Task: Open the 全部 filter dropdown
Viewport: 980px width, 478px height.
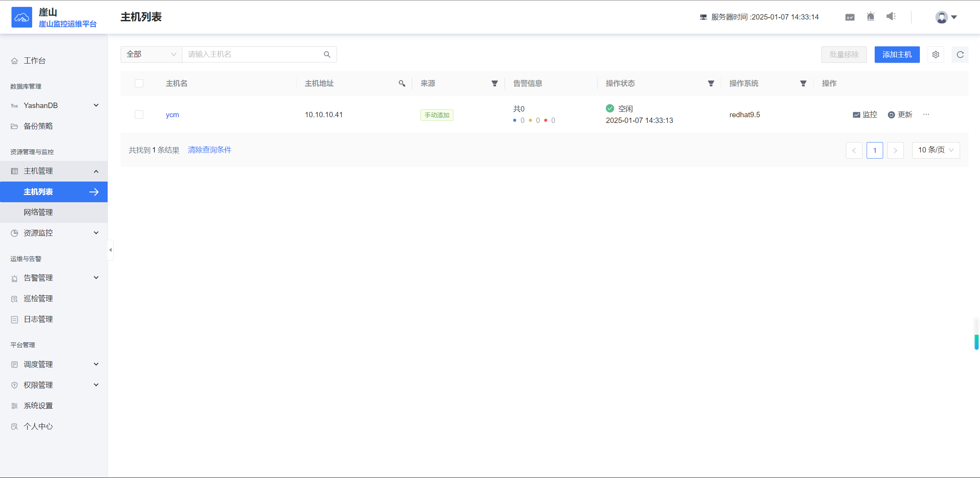Action: [x=151, y=54]
